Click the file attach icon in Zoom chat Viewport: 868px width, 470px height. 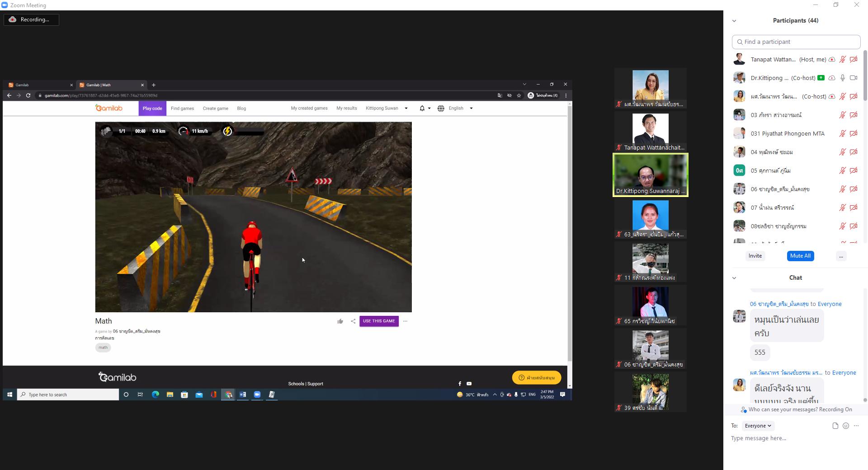pos(835,426)
